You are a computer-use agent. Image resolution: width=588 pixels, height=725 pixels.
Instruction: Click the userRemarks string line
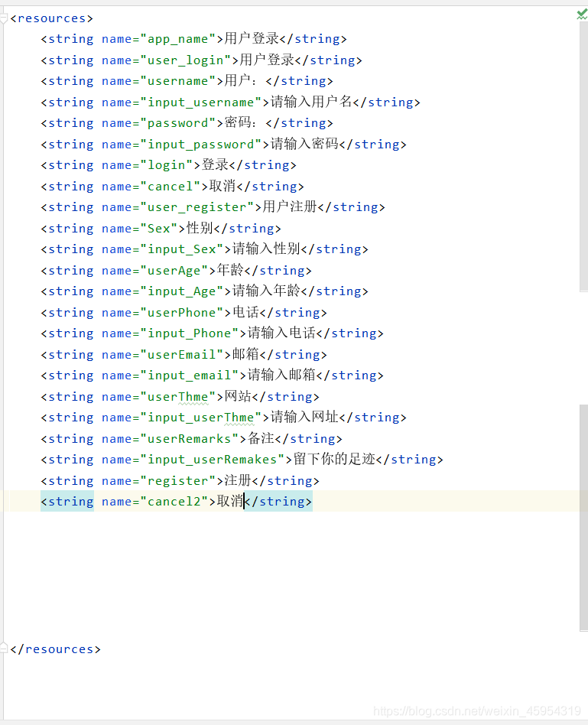[x=191, y=439]
